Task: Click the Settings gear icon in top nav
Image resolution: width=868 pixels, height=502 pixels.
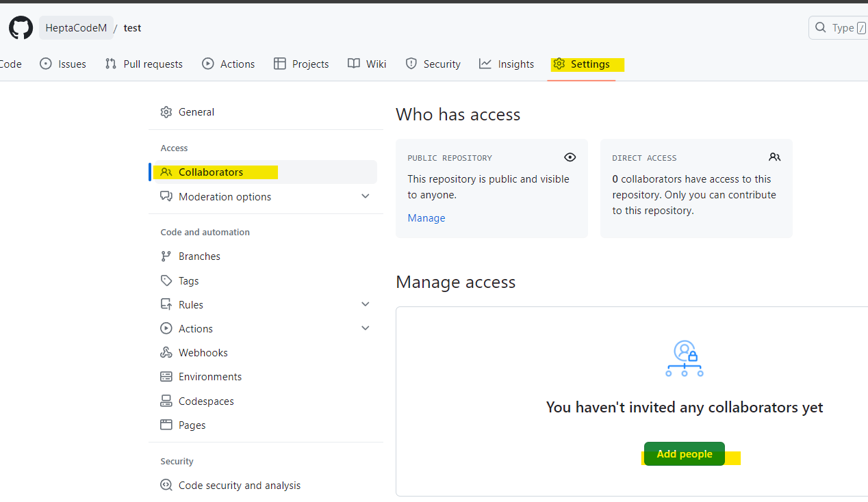Action: (559, 64)
